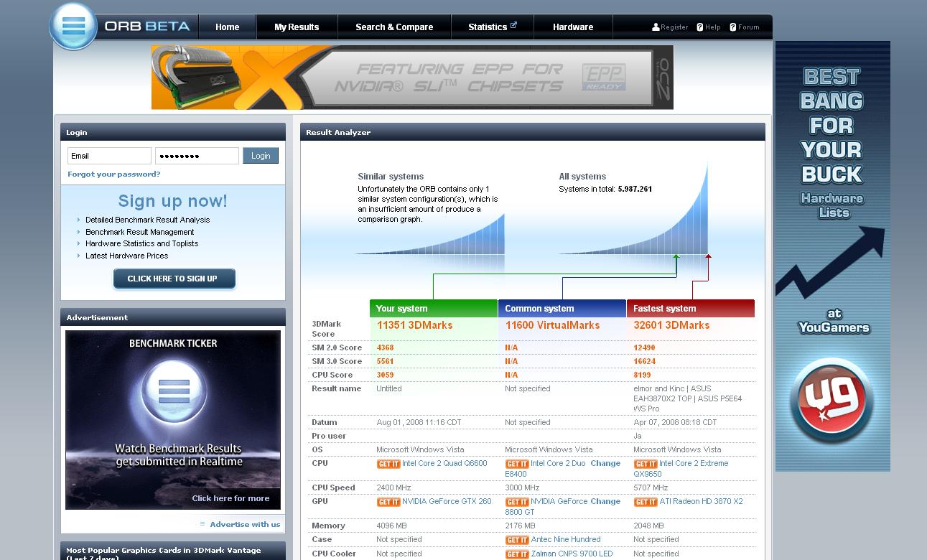Image resolution: width=927 pixels, height=560 pixels.
Task: Click the Register person icon
Action: click(x=656, y=27)
